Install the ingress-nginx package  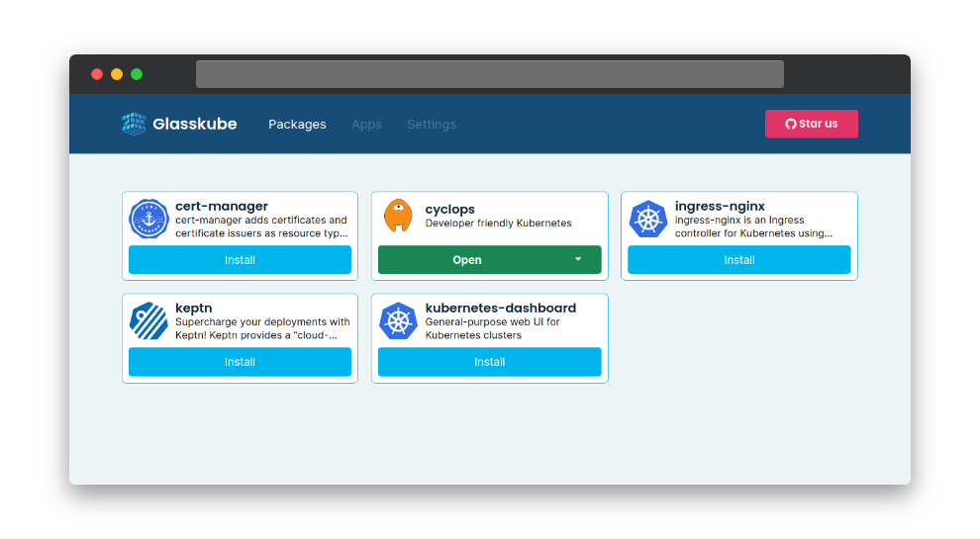click(738, 260)
